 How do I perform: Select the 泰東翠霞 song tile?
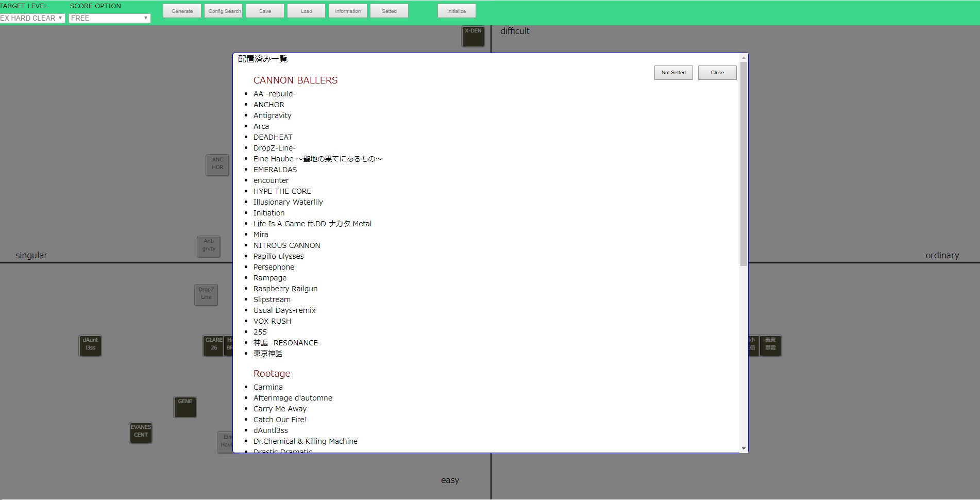(771, 345)
